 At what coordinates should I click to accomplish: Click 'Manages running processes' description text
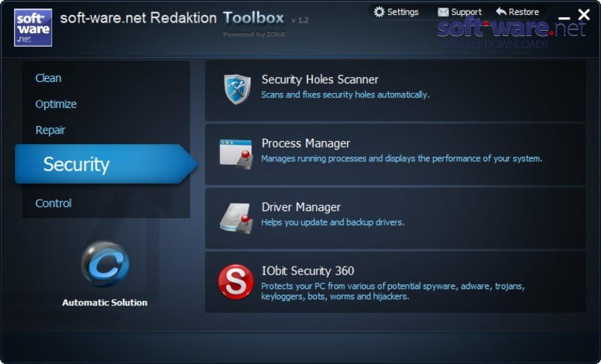[402, 158]
